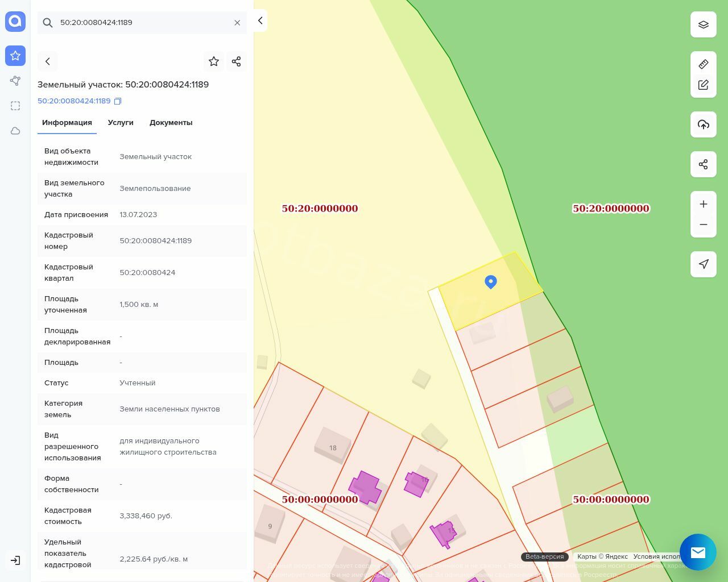Add parcel to favorites with star
This screenshot has height=582, width=728.
214,61
